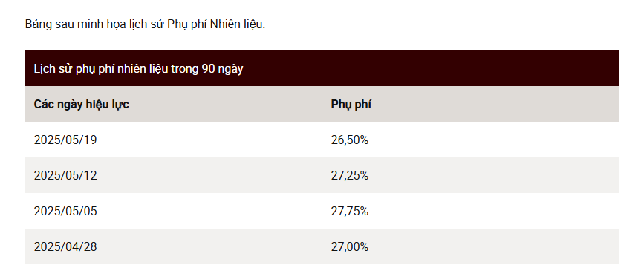Click the table title 'Lịch sử phụ phí nhiên liệu trong 90 ngày'
This screenshot has width=644, height=268.
click(138, 69)
